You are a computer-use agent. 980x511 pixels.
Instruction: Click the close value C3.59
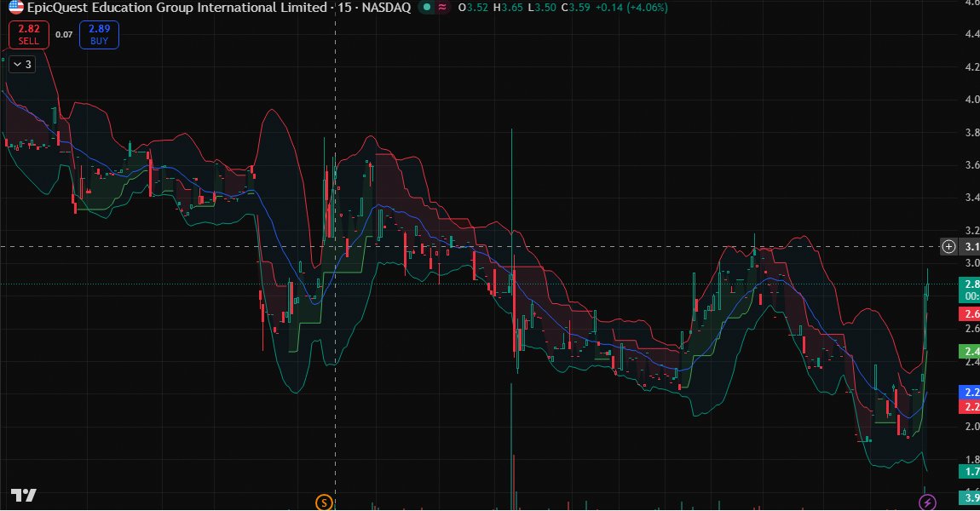575,8
